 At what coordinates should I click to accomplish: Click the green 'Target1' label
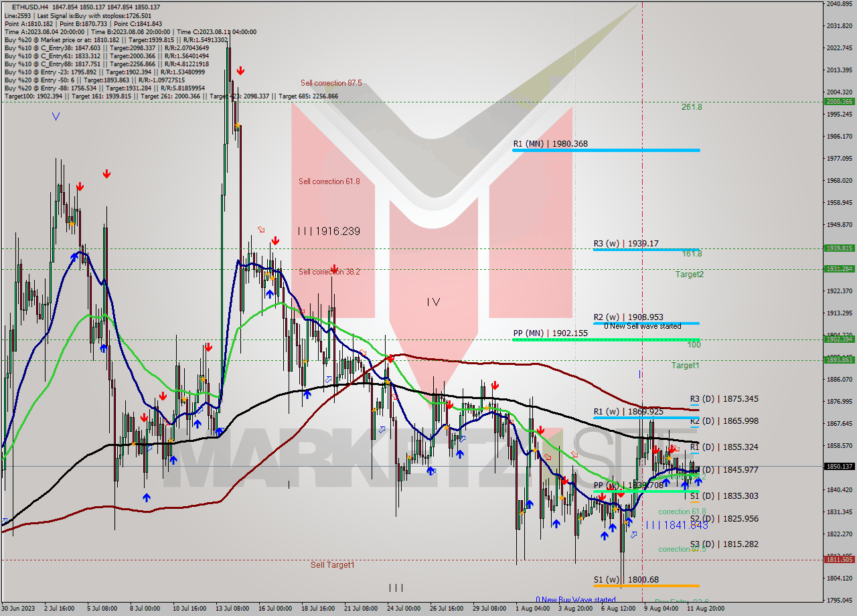pyautogui.click(x=686, y=366)
